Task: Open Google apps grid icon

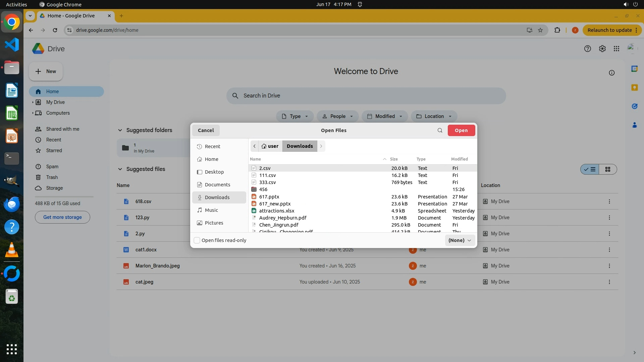Action: click(x=616, y=49)
